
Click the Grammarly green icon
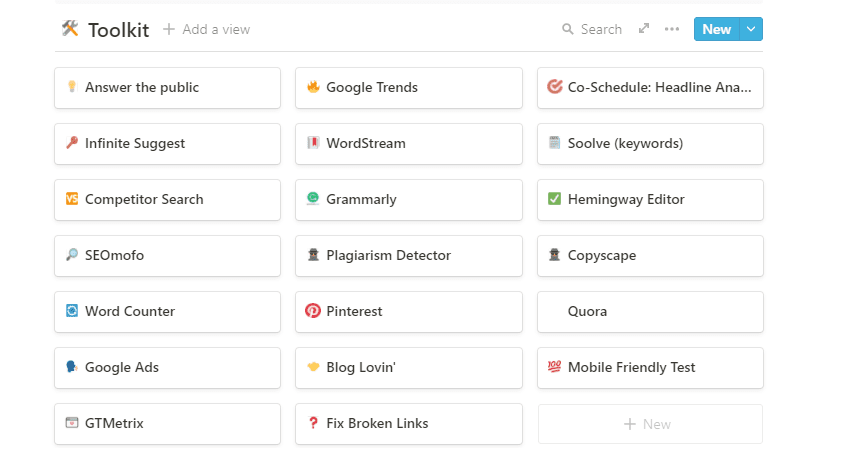(x=313, y=199)
